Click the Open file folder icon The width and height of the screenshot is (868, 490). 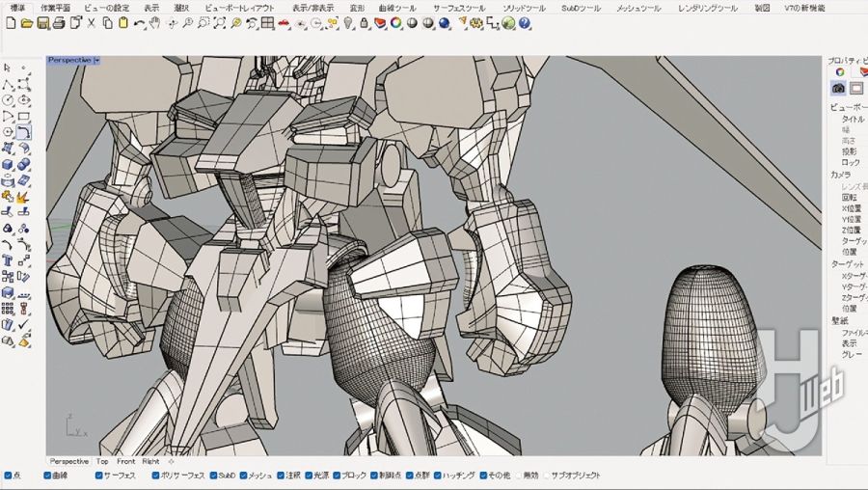coord(27,22)
